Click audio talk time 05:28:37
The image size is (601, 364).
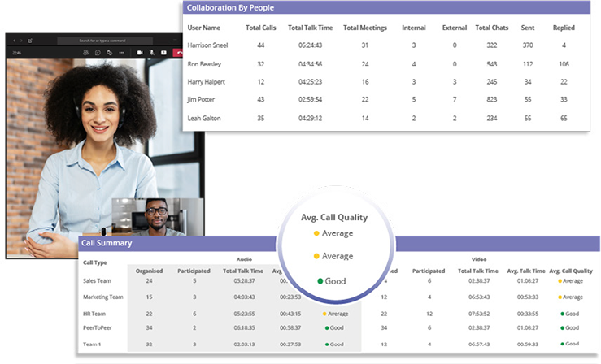(244, 280)
